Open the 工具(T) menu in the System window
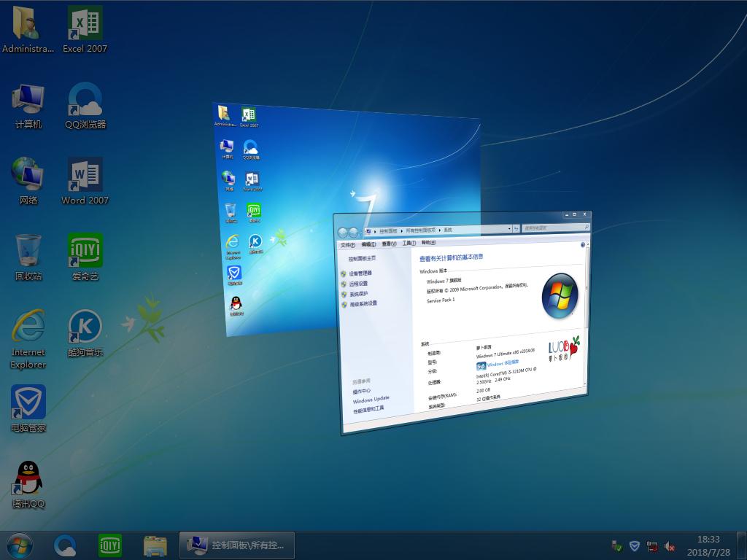Image resolution: width=747 pixels, height=560 pixels. (409, 244)
